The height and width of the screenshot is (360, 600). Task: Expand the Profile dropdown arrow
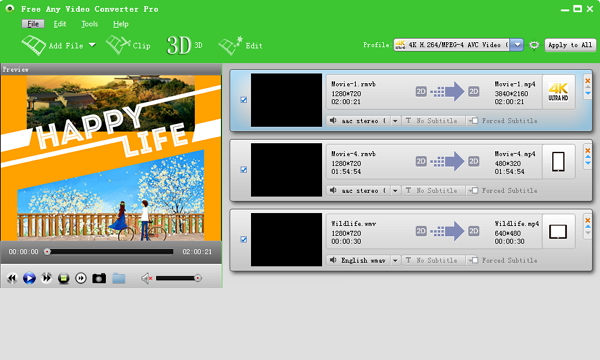[x=517, y=45]
